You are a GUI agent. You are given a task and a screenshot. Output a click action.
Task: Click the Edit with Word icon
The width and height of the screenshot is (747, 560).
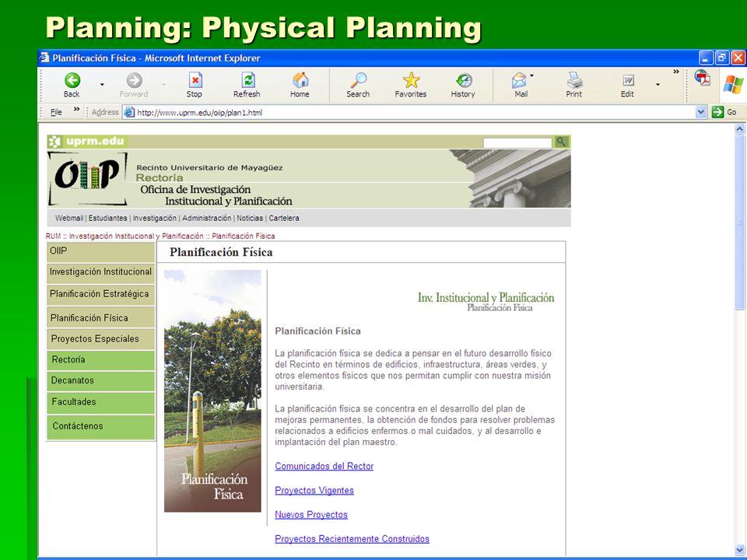(628, 80)
